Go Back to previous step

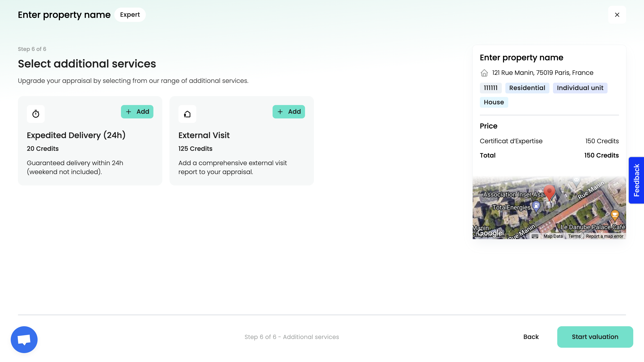click(531, 337)
